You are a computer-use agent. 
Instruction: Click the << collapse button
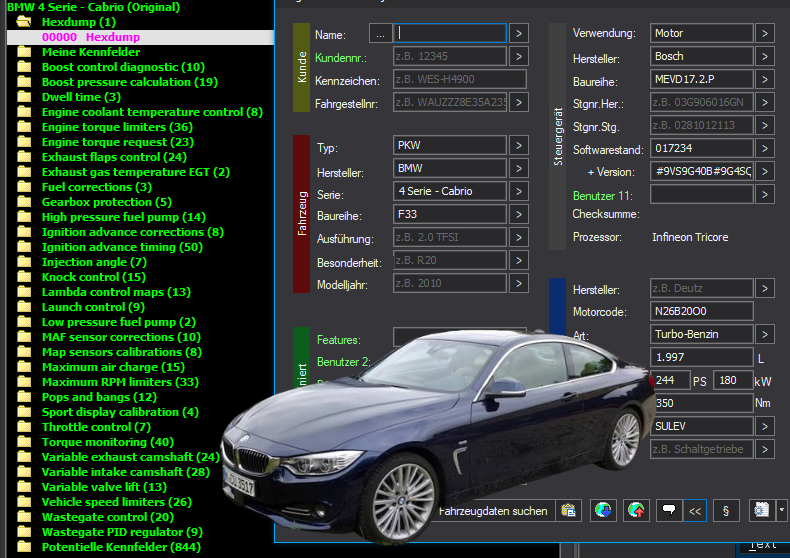[695, 511]
